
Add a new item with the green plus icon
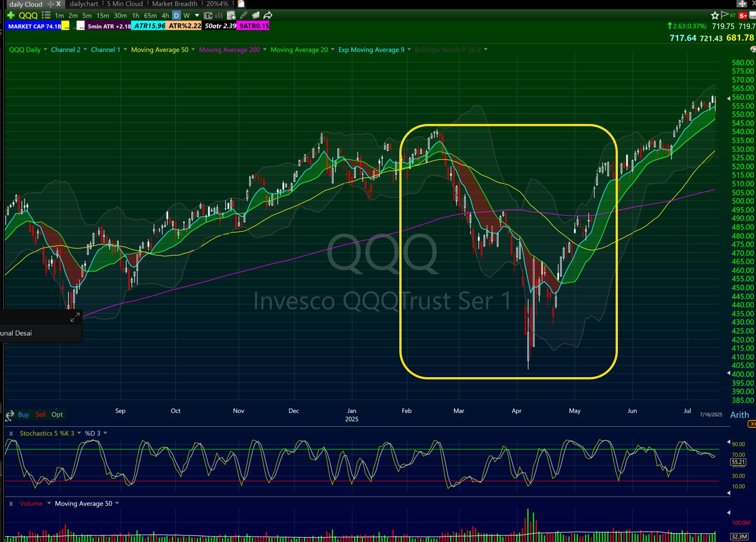10,15
